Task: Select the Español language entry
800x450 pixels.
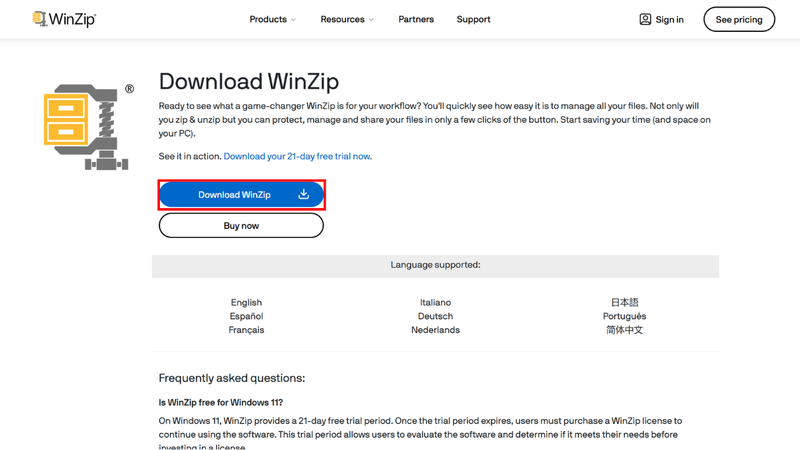Action: click(x=246, y=316)
